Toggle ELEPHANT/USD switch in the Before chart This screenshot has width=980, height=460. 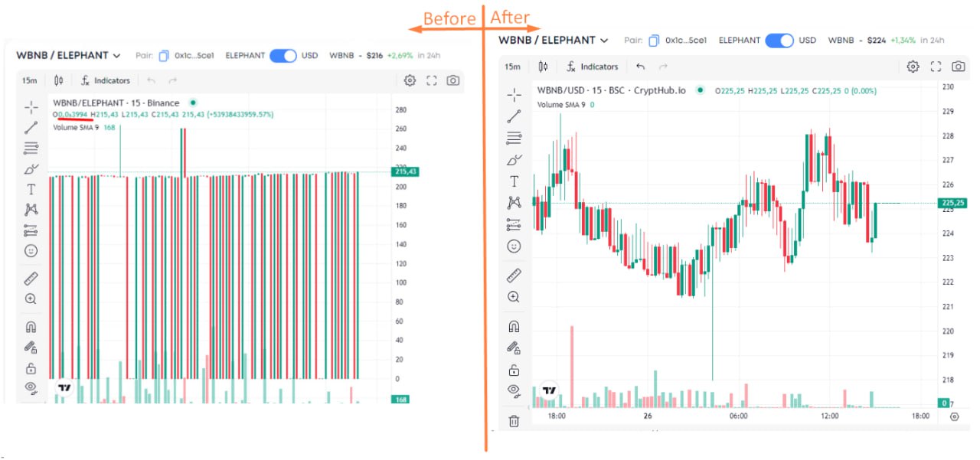[x=283, y=56]
